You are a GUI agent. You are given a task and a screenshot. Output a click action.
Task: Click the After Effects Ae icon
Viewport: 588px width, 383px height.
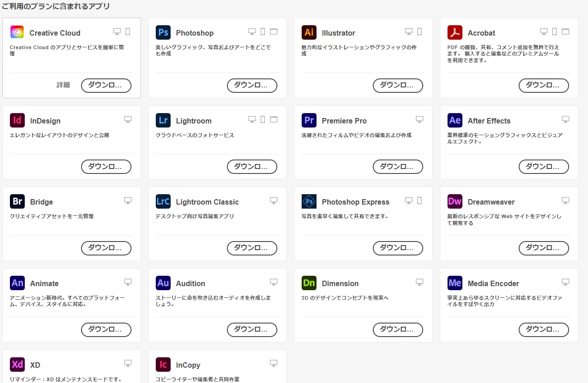pyautogui.click(x=455, y=120)
